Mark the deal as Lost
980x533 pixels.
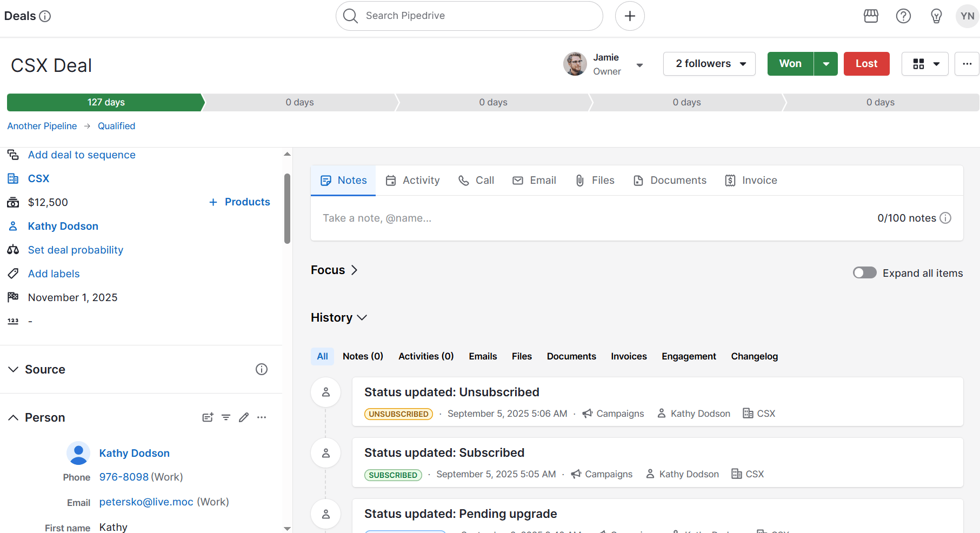pos(866,63)
